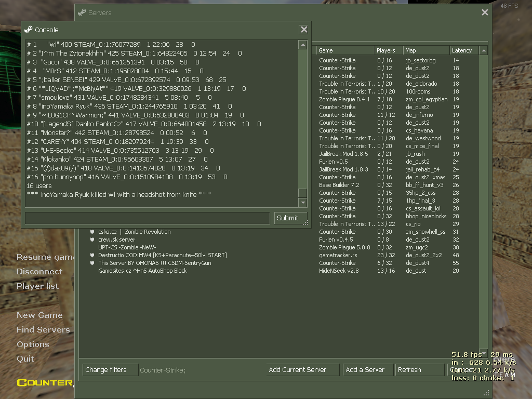The image size is (532, 399).
Task: Focus the console command input field
Action: pos(148,218)
